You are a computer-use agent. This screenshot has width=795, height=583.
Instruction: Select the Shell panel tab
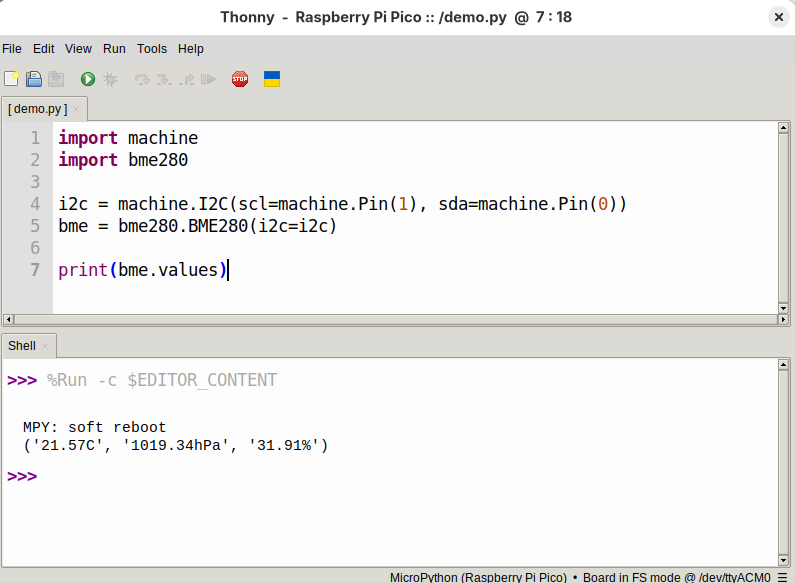(x=22, y=346)
